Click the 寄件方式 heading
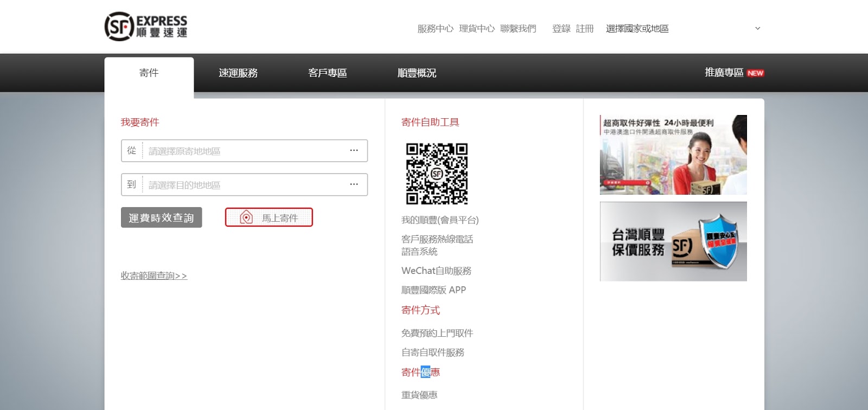The height and width of the screenshot is (410, 868). click(x=420, y=310)
